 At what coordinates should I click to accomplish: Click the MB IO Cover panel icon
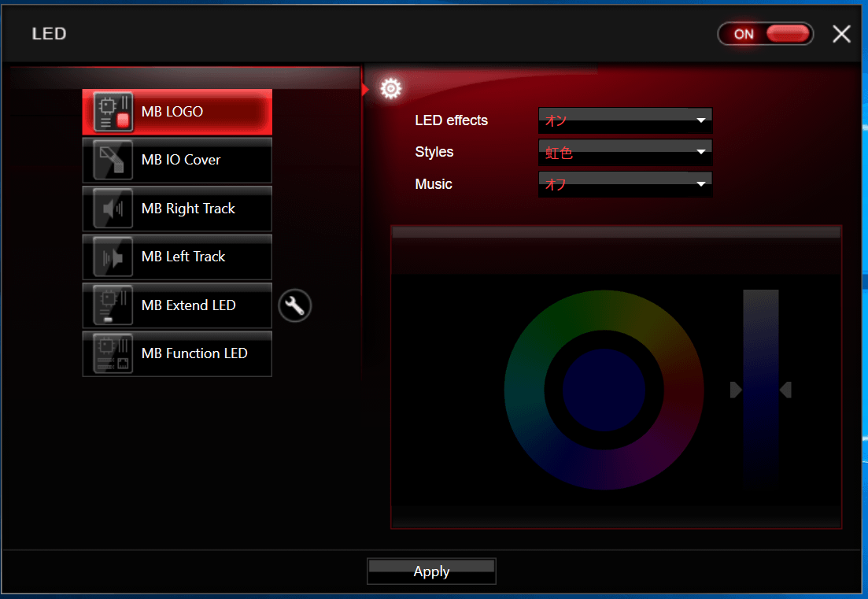click(113, 160)
